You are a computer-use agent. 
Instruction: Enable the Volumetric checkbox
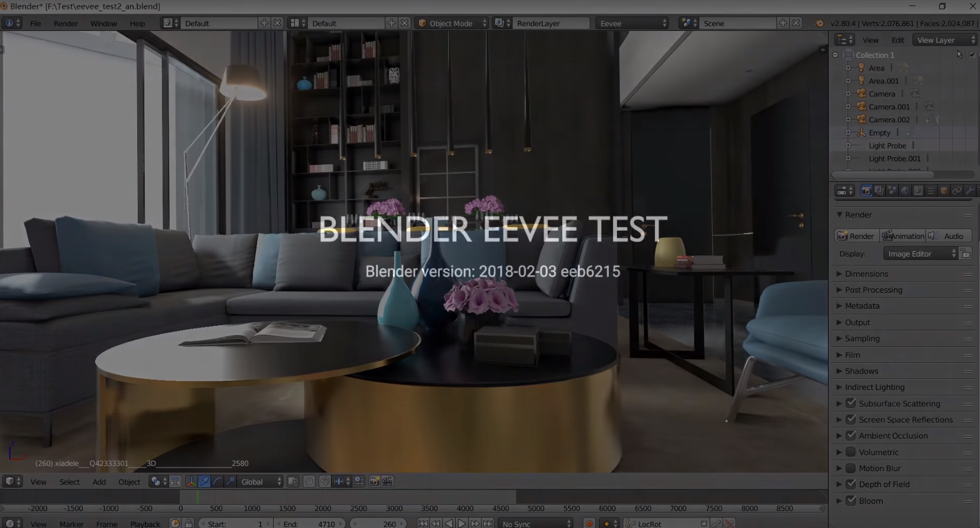(x=851, y=452)
